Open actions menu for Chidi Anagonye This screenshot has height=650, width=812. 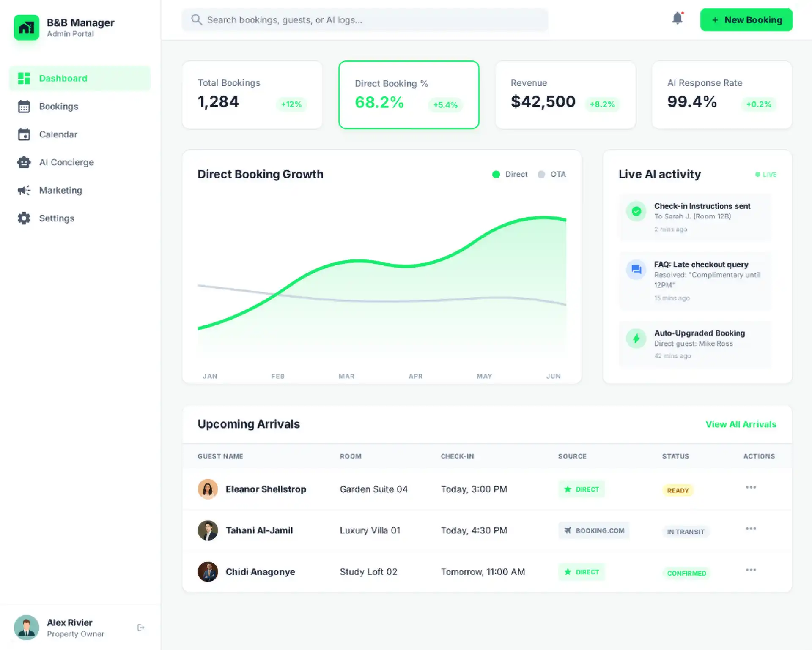pyautogui.click(x=751, y=570)
